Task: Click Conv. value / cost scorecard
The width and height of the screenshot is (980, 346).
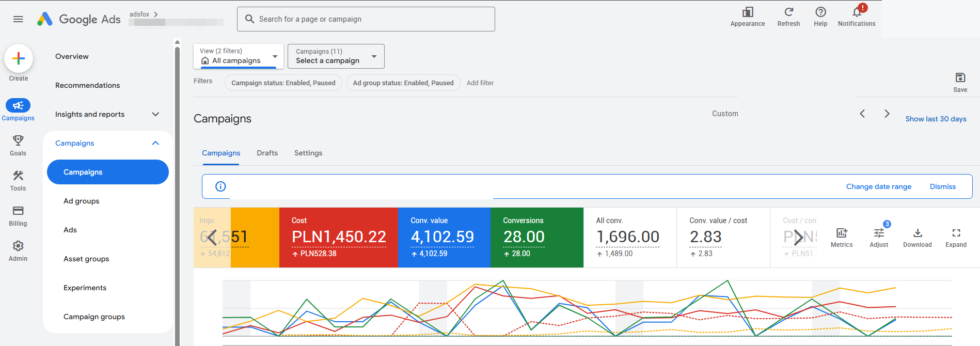Action: (x=723, y=238)
